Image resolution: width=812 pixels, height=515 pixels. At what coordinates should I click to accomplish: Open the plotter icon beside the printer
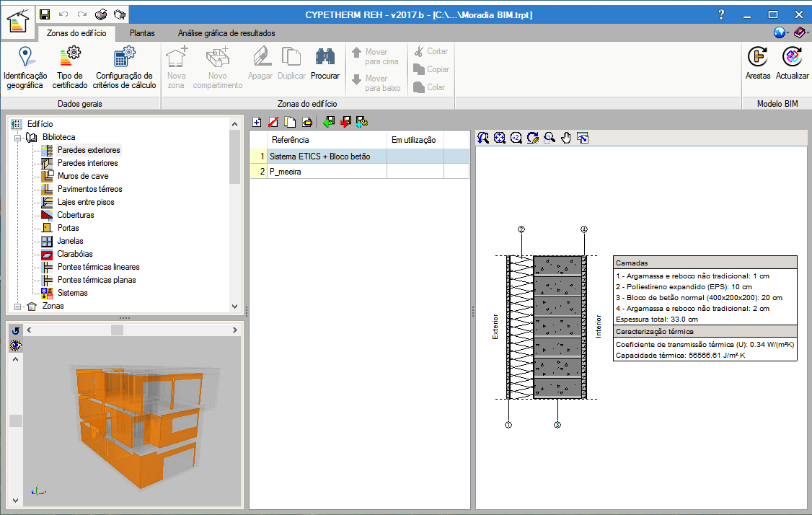[x=120, y=14]
